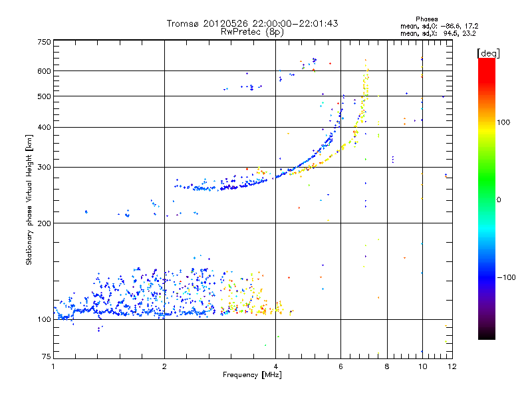Click the 'RwPretec (8p)' subtitle
Screen dimensions: 532x399
coord(252,32)
